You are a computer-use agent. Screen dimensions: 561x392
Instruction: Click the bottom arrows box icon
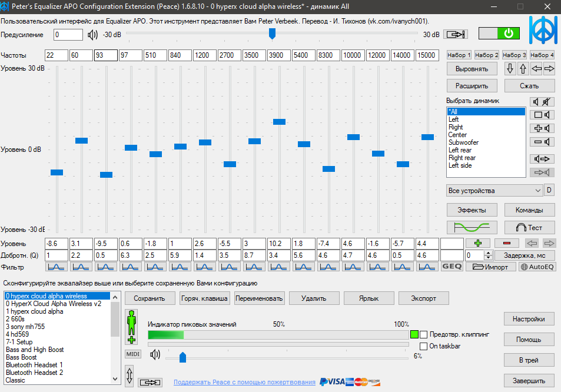tap(150, 383)
